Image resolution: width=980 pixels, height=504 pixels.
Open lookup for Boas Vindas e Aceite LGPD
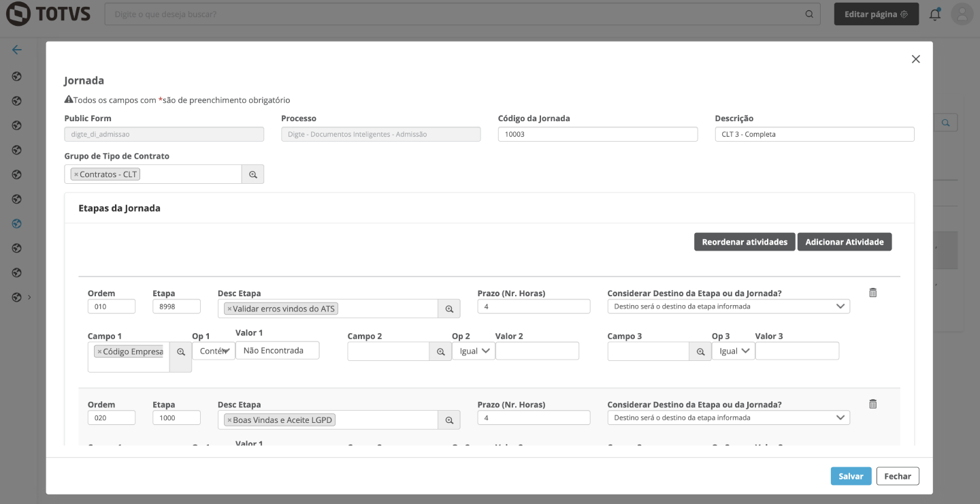click(449, 420)
